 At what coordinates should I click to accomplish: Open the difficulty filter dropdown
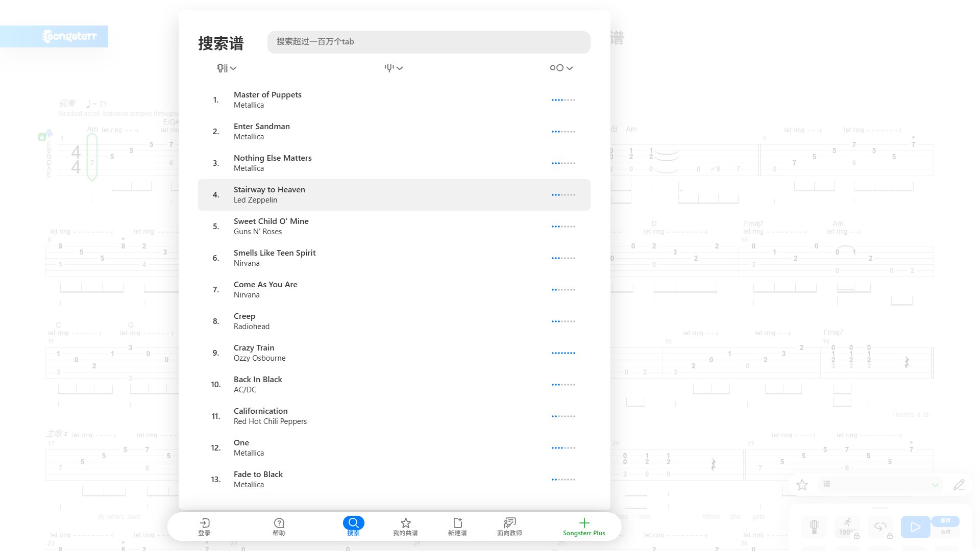pos(561,68)
